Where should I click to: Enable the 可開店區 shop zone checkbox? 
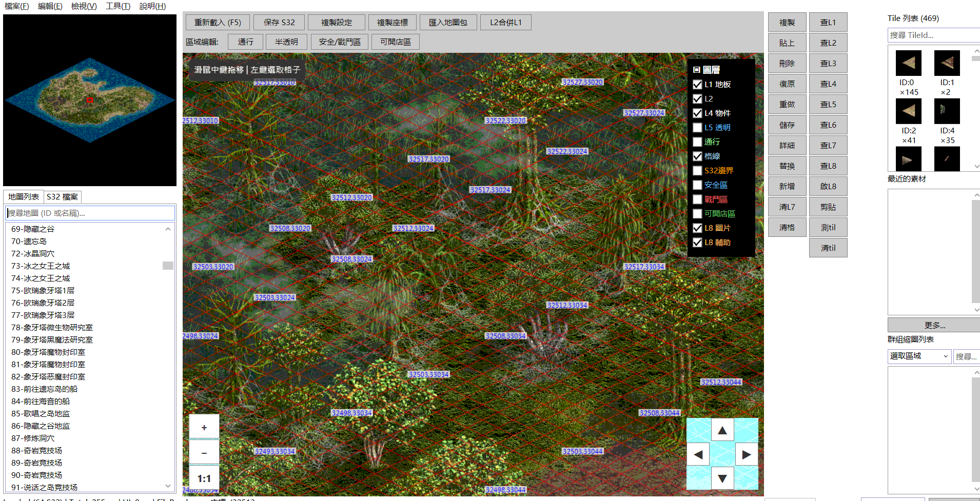click(697, 214)
